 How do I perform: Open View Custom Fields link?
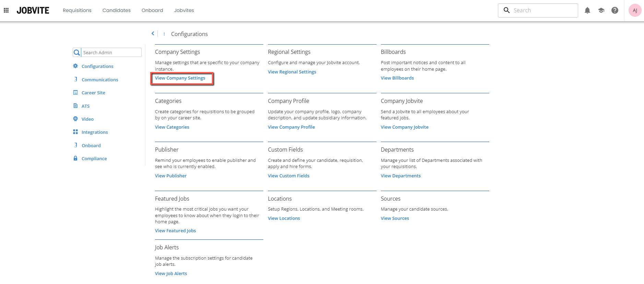point(288,176)
